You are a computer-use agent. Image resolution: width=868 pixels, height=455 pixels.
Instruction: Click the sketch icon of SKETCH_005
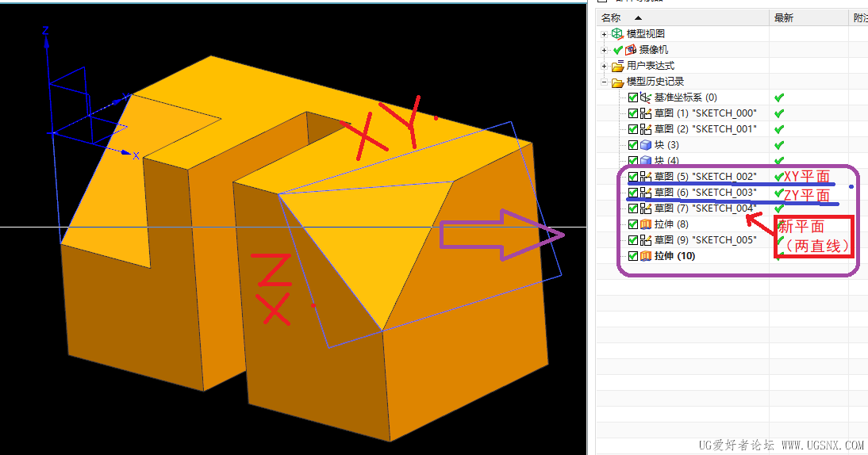[x=646, y=240]
